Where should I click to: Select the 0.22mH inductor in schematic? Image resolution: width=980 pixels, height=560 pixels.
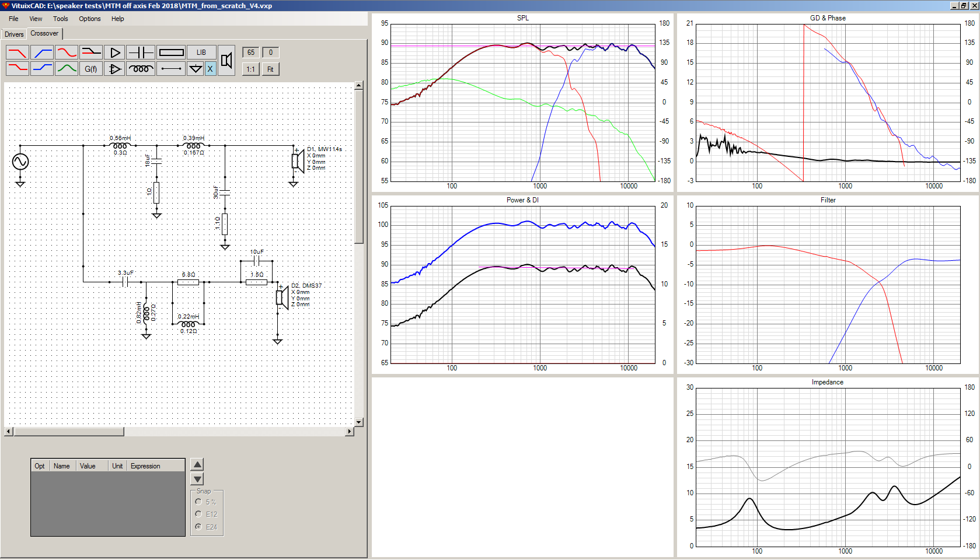click(x=188, y=324)
